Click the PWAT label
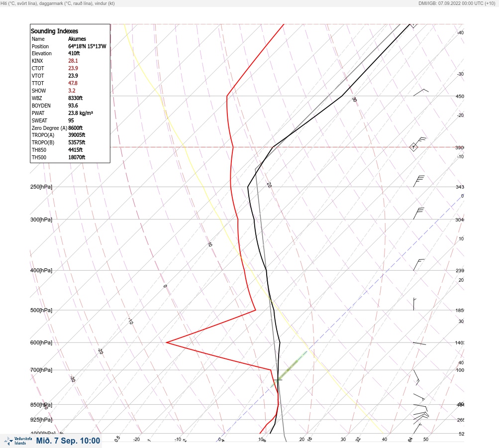 [38, 113]
